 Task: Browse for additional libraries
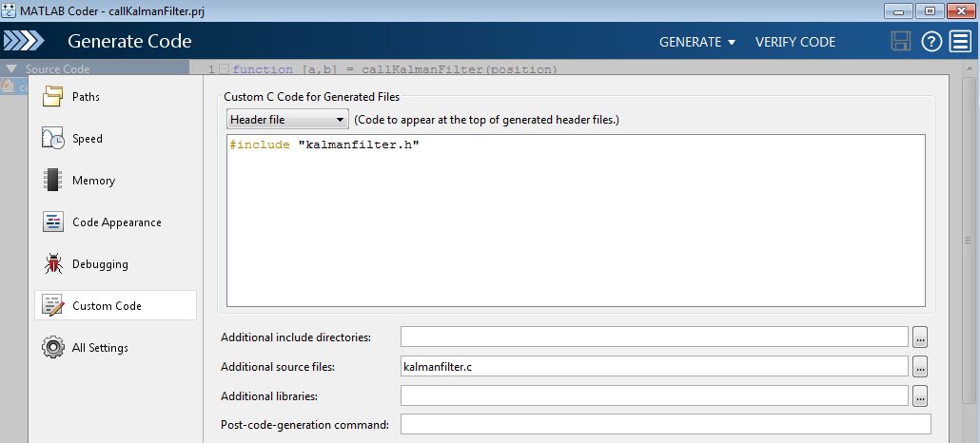coord(919,395)
